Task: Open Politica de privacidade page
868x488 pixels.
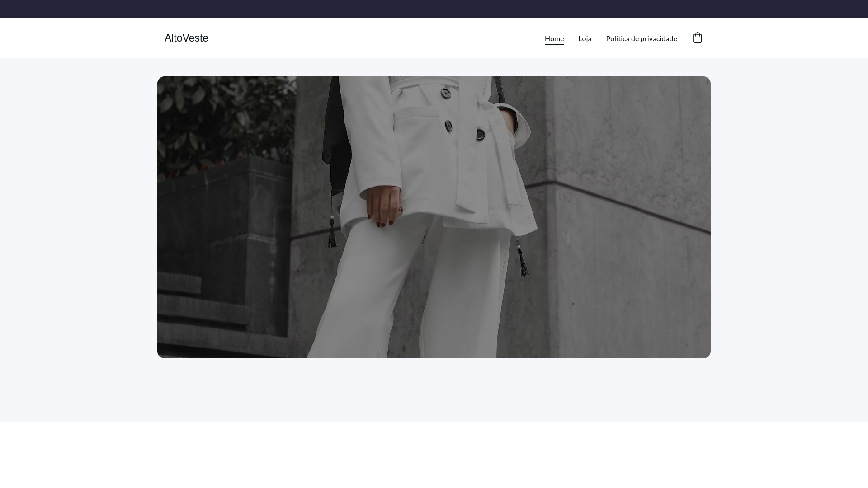Action: (641, 38)
